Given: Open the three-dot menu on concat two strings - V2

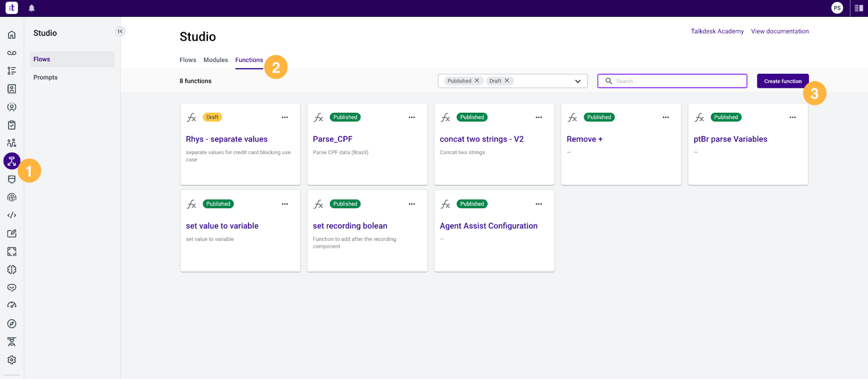Looking at the screenshot, I should click(539, 117).
